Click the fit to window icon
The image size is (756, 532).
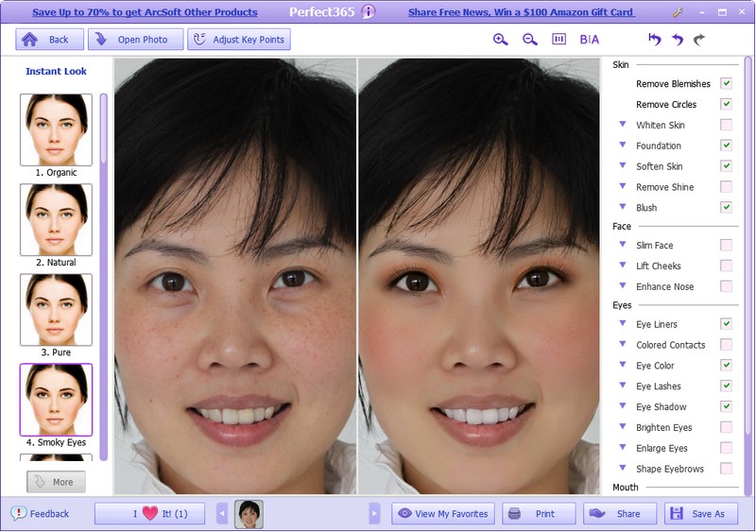[x=558, y=39]
